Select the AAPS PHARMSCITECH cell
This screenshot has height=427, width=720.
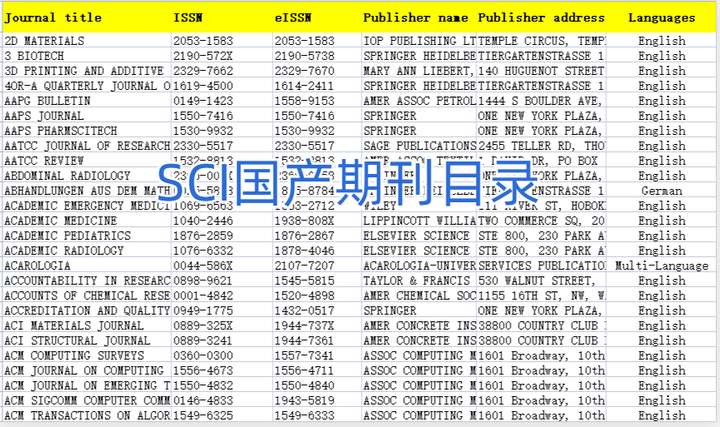[x=87, y=130]
